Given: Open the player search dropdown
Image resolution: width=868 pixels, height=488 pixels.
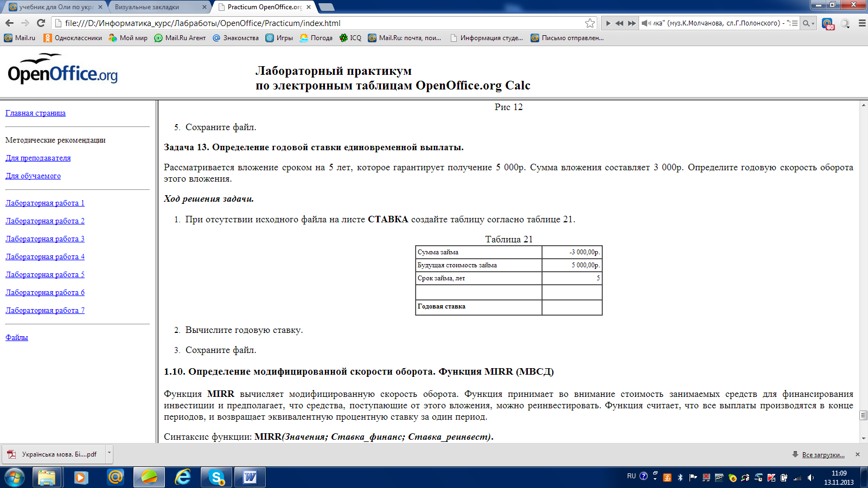Looking at the screenshot, I should pyautogui.click(x=808, y=23).
